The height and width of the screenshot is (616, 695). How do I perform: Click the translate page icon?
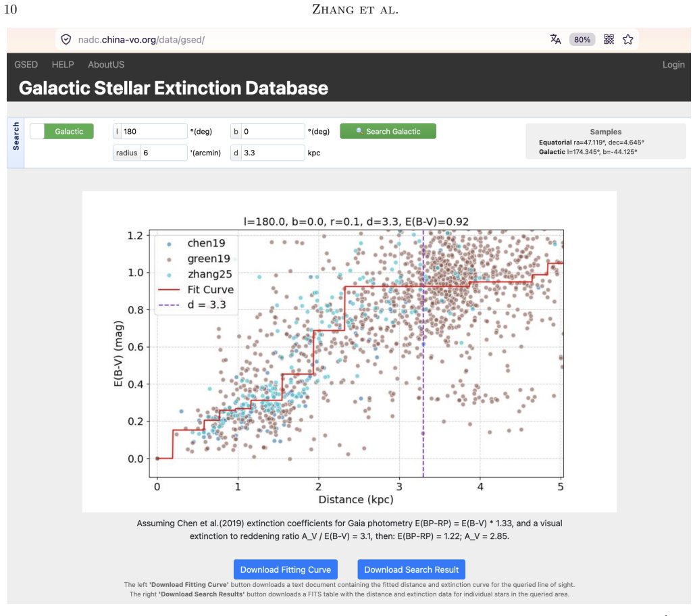pyautogui.click(x=555, y=39)
